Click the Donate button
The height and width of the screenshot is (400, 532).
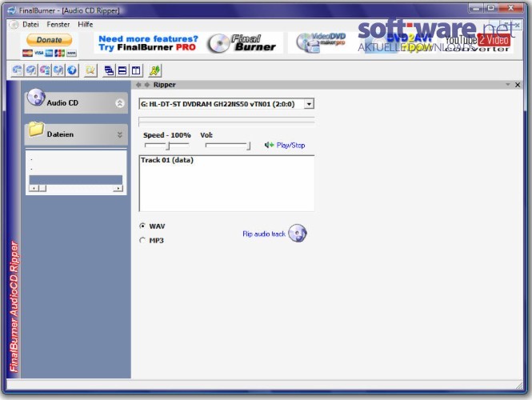coord(49,40)
